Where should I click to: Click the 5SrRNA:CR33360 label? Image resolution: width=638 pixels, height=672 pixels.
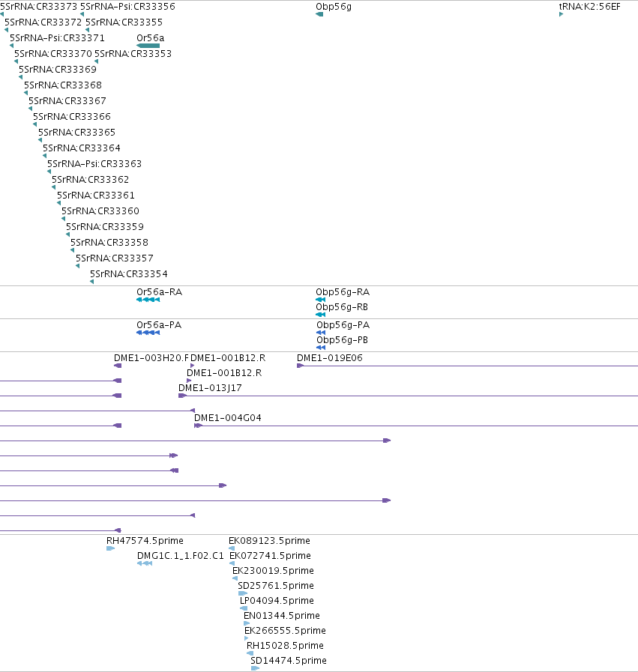tap(100, 211)
